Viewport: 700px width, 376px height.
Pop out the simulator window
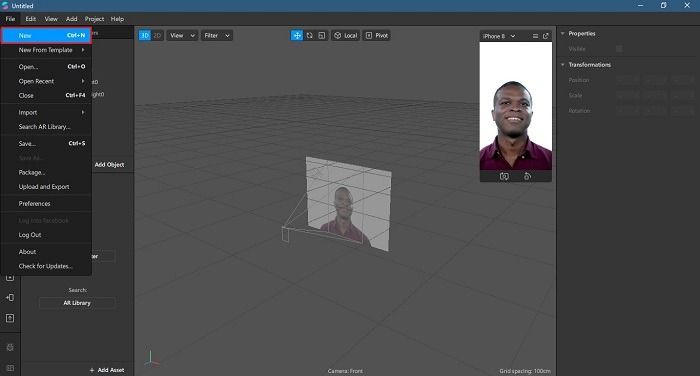(546, 36)
